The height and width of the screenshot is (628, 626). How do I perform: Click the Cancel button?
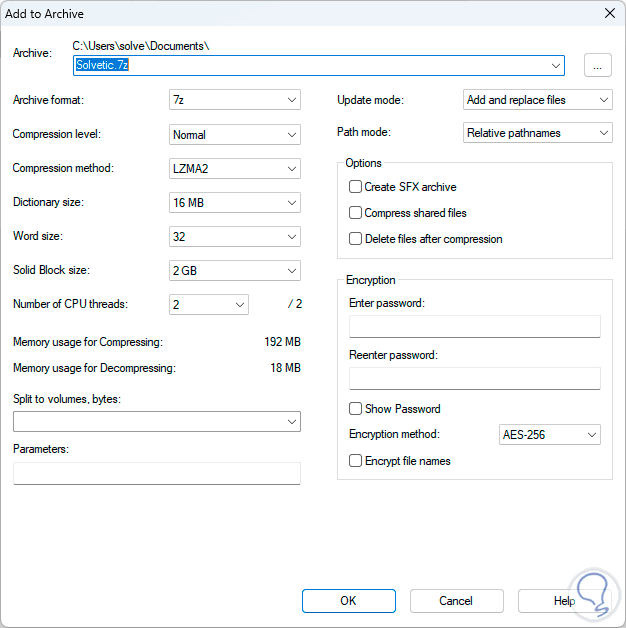tap(456, 601)
